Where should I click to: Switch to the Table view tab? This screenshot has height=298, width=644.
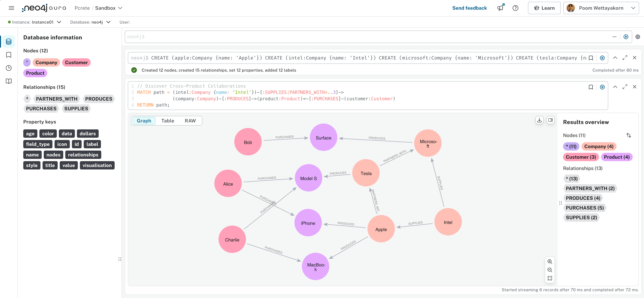pos(167,121)
